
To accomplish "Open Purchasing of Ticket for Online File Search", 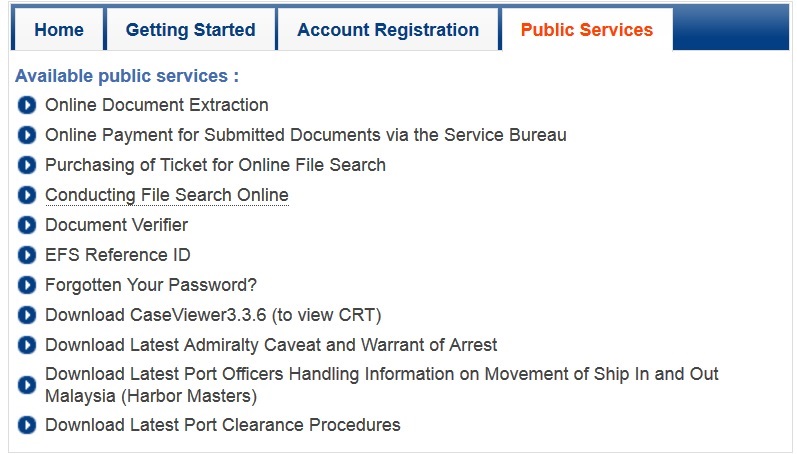I will click(x=216, y=165).
